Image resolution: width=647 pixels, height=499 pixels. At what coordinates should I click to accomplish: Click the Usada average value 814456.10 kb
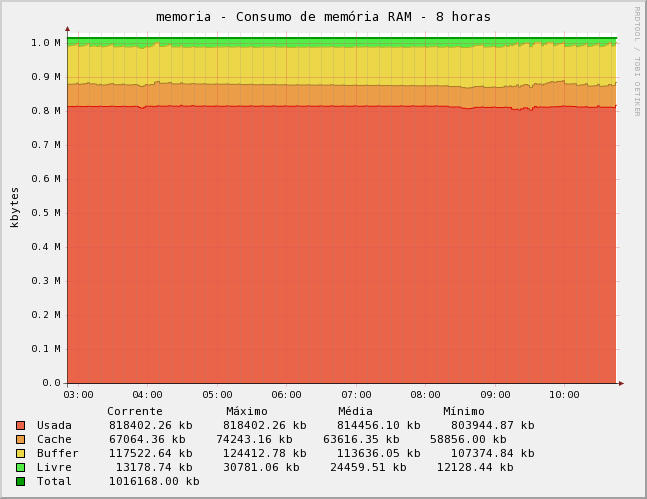tap(378, 426)
